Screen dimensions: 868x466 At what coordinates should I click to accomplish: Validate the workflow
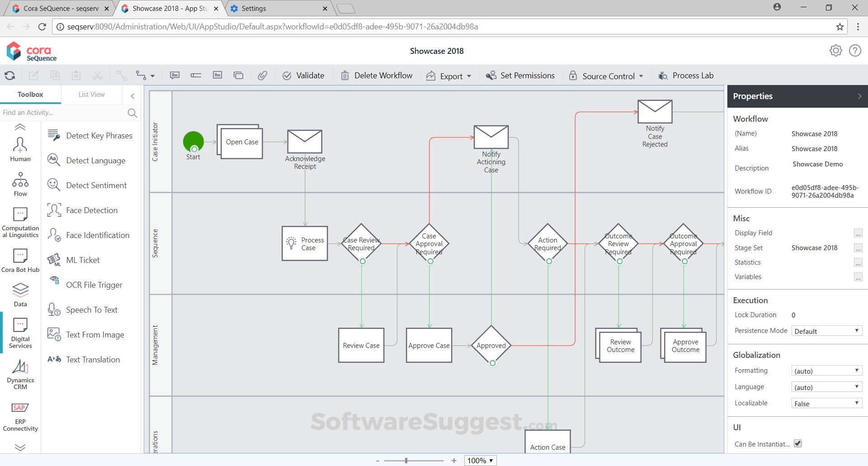tap(304, 75)
